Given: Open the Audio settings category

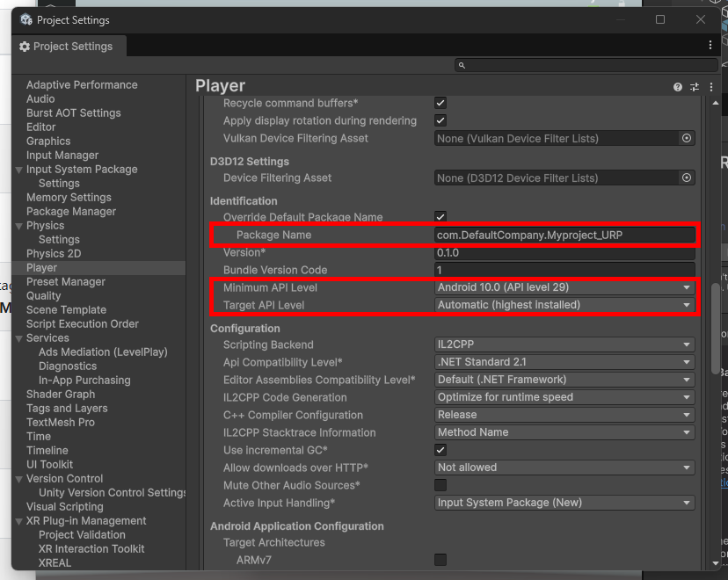Looking at the screenshot, I should click(40, 98).
